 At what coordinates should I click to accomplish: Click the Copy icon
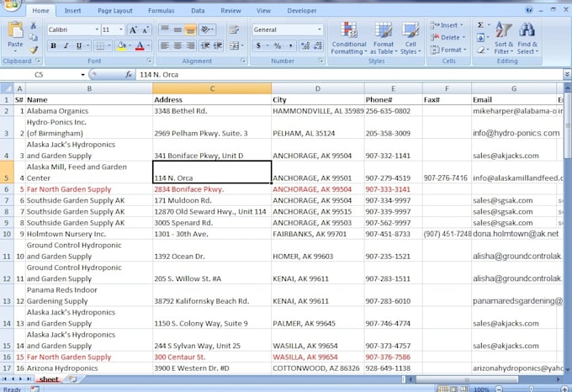click(33, 38)
